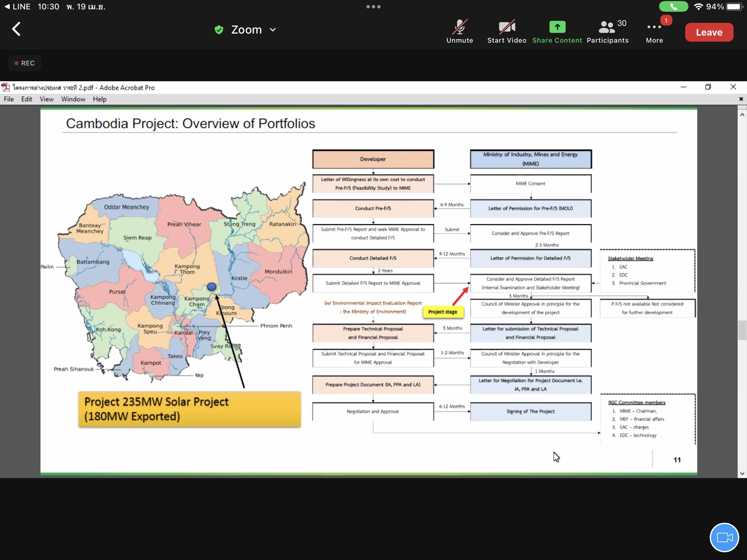Viewport: 747px width, 560px height.
Task: Click the Project 235MW Solar Project banner
Action: (x=189, y=410)
